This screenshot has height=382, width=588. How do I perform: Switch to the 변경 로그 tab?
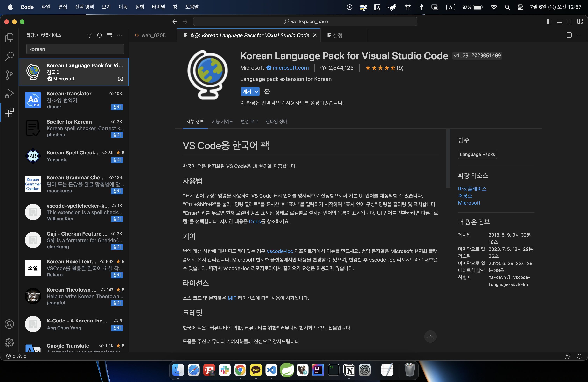249,121
